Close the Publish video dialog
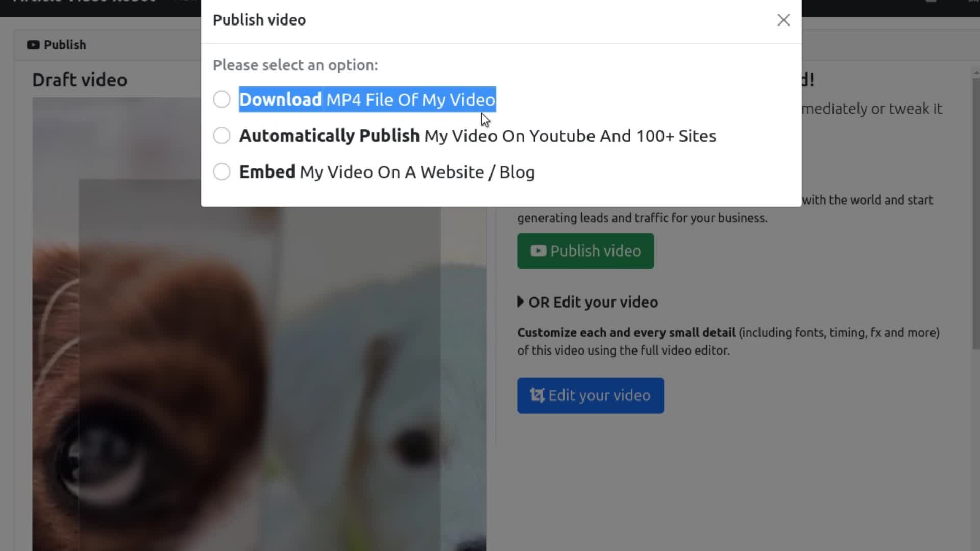980x551 pixels. (783, 20)
